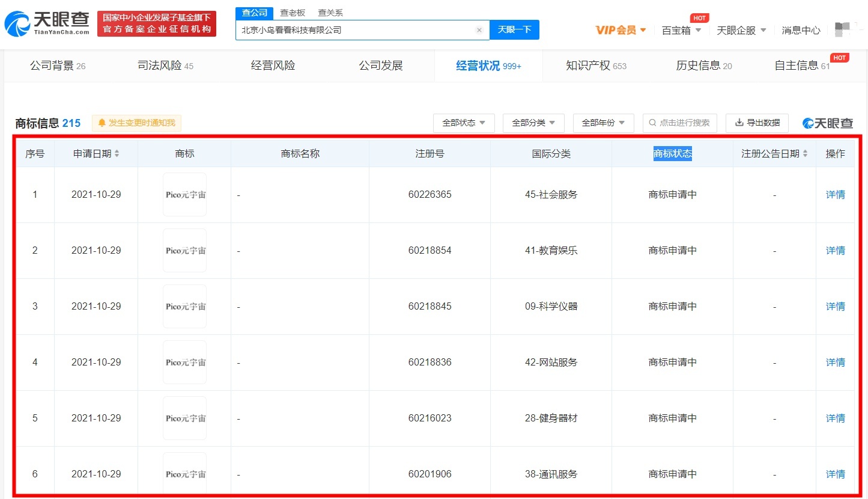
Task: Open the 全部分类 dropdown
Action: (533, 123)
